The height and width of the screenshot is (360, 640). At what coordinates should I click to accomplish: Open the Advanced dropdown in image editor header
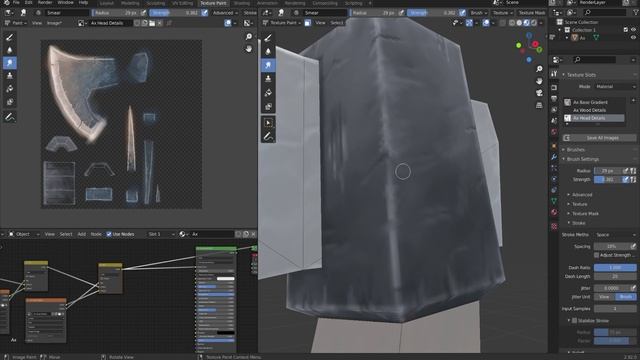225,13
